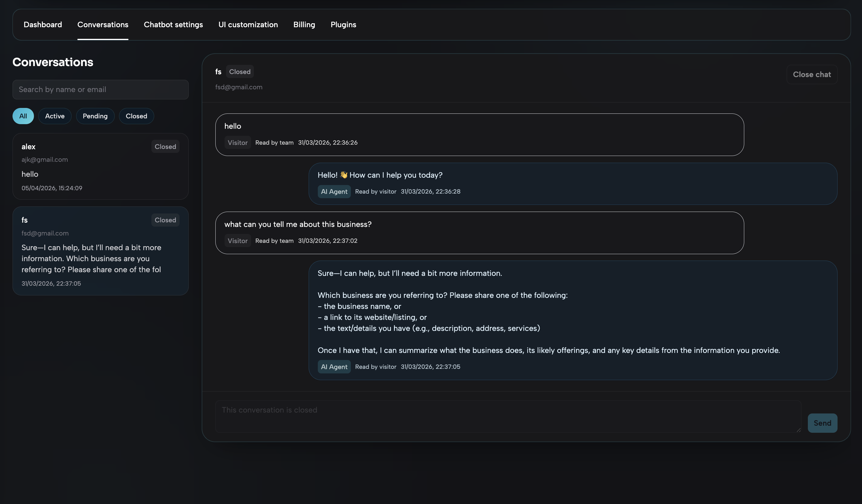
Task: Filter conversations by Pending
Action: click(x=95, y=116)
